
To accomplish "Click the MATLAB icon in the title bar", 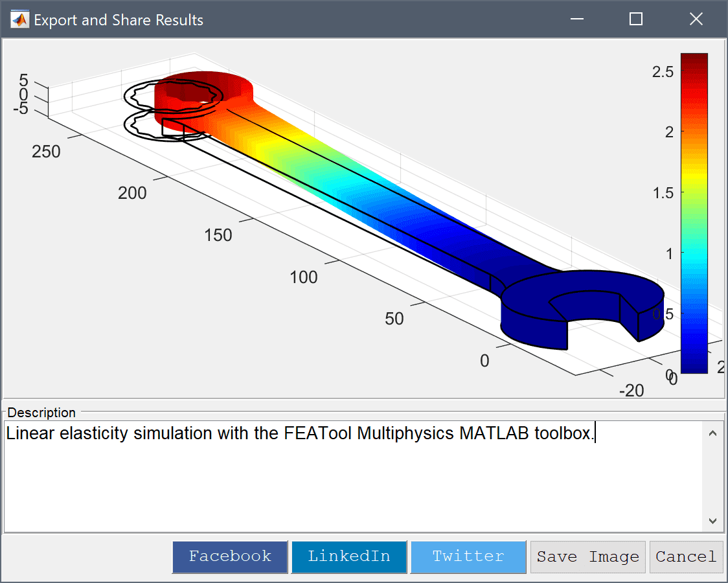I will 20,19.
